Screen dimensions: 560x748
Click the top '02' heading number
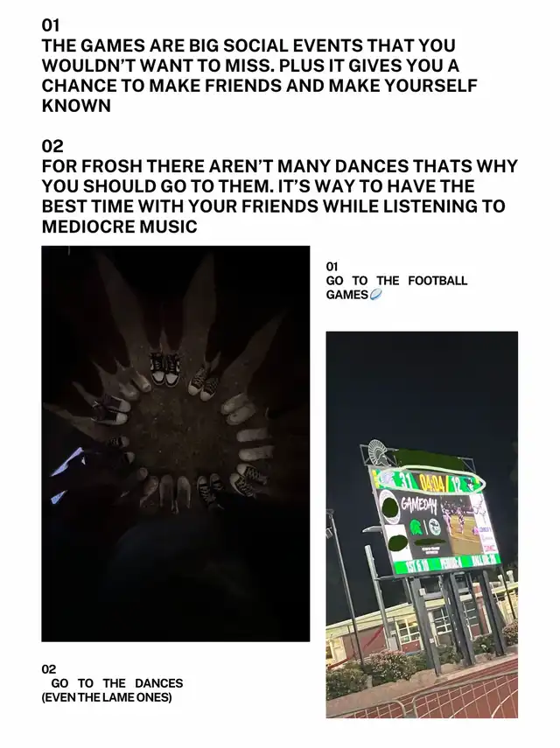coord(52,145)
